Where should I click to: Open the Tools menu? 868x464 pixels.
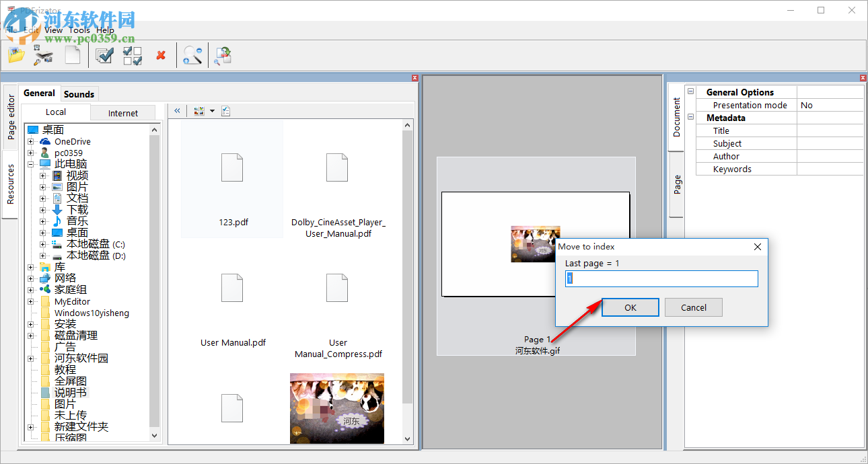tap(79, 30)
